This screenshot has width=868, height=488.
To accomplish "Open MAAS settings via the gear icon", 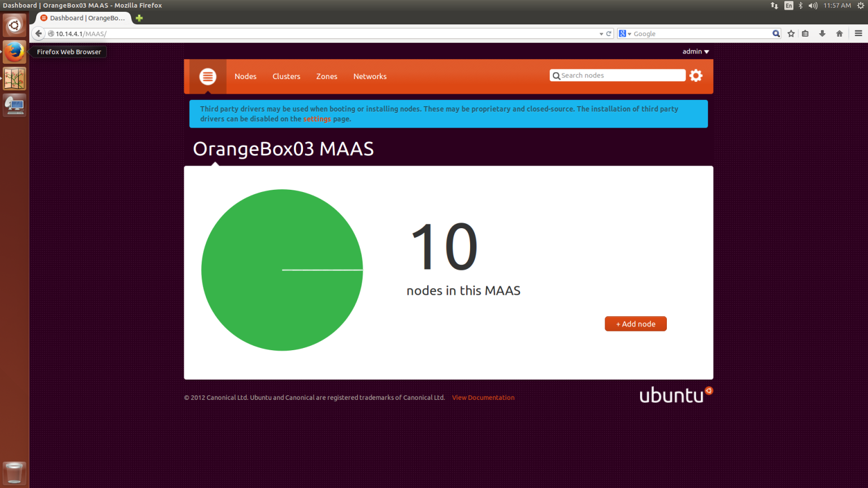I will coord(696,75).
